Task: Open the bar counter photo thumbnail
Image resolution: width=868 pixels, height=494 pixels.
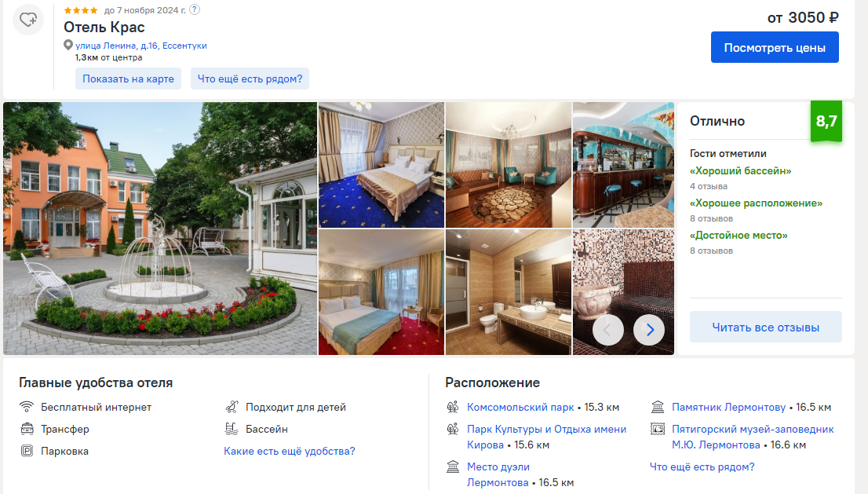Action: pos(623,164)
